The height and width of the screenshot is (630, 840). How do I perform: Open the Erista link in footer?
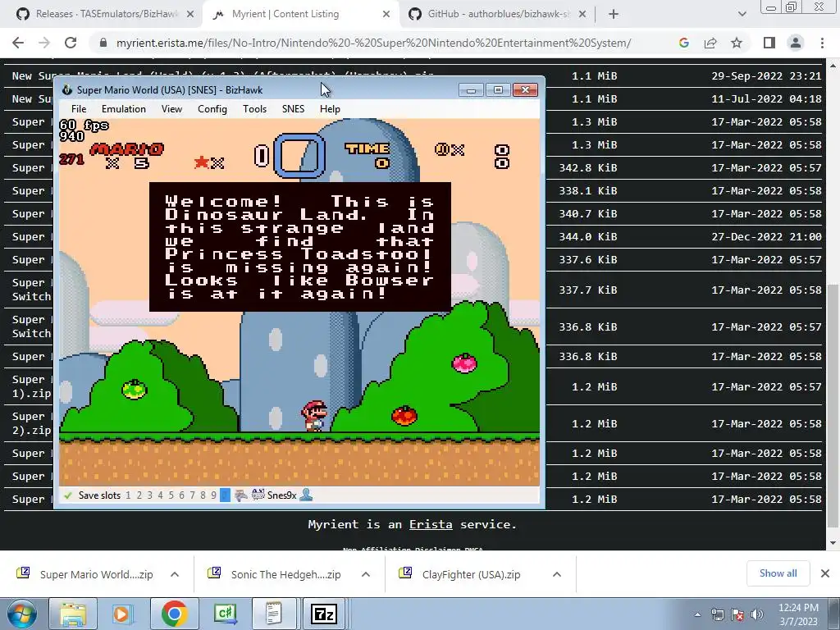coord(431,524)
